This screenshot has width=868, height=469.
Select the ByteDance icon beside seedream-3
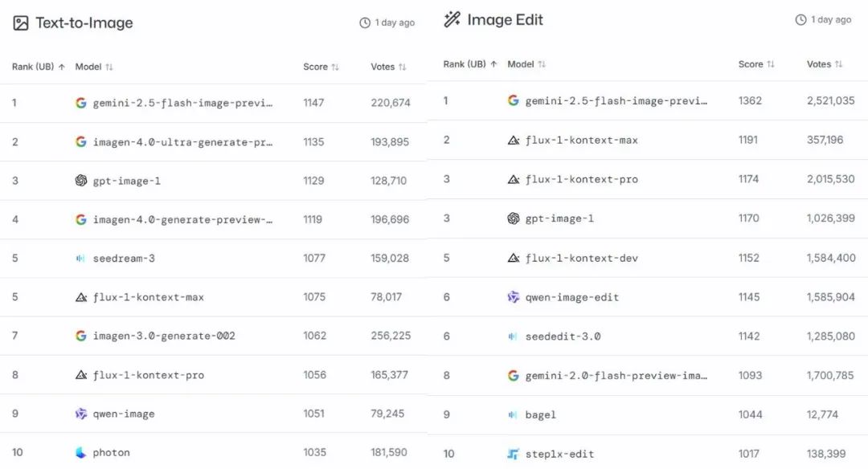(80, 258)
